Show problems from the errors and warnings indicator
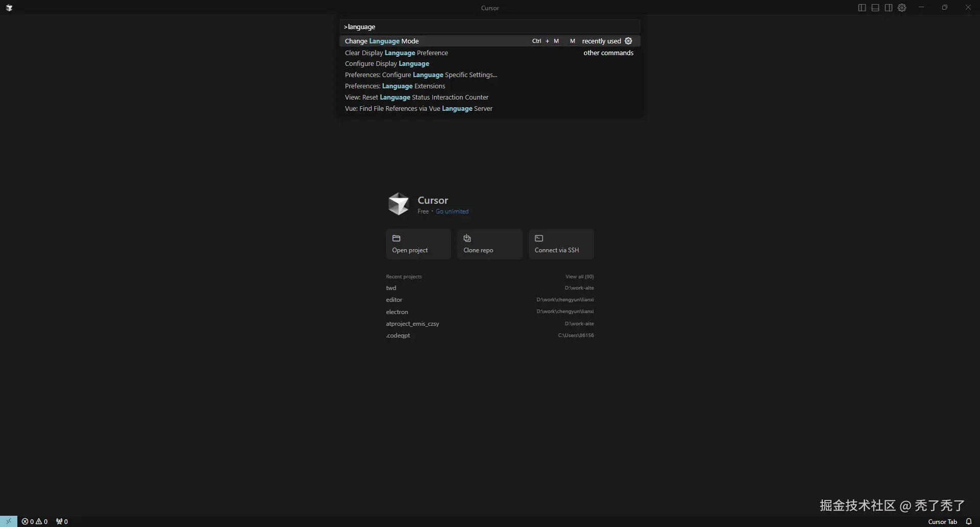The height and width of the screenshot is (527, 980). point(35,521)
